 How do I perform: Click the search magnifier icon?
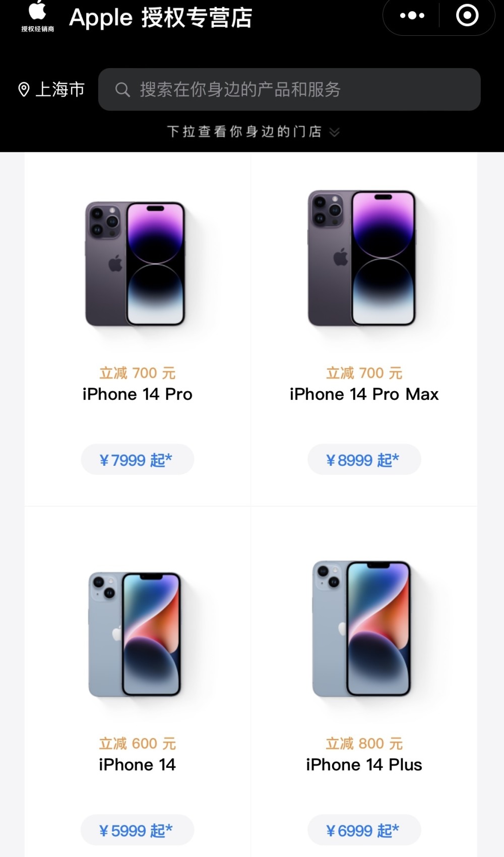point(122,90)
